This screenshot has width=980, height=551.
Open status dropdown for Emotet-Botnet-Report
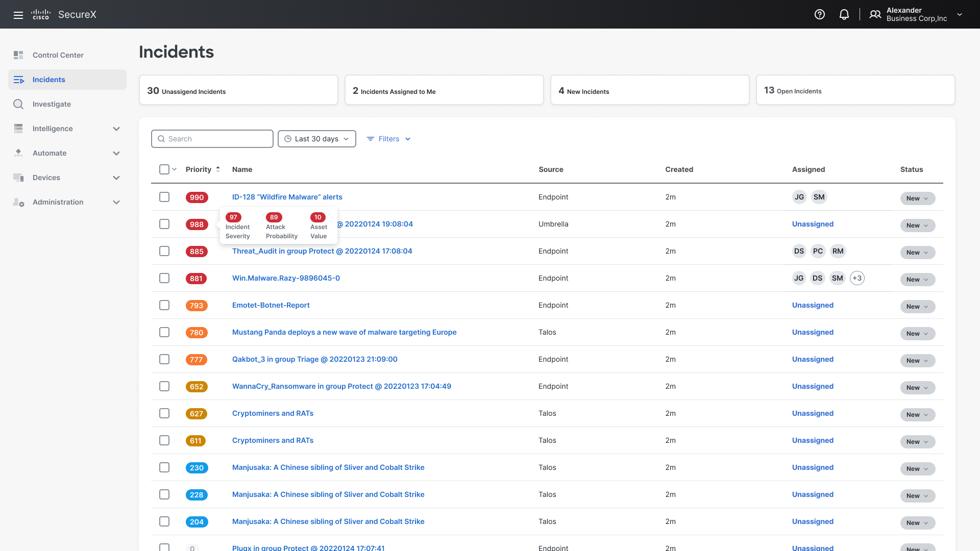click(918, 307)
